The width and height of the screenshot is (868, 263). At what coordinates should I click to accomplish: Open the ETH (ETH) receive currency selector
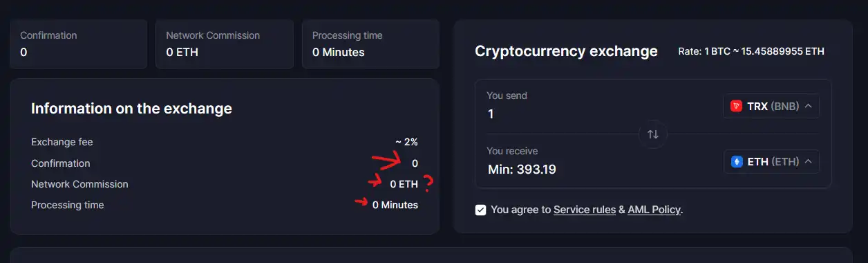pyautogui.click(x=771, y=162)
